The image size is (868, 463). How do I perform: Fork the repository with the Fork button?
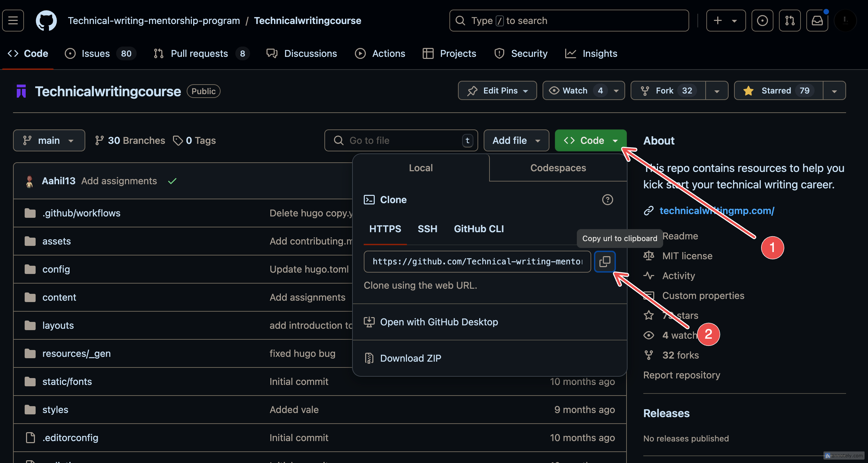[x=668, y=90]
